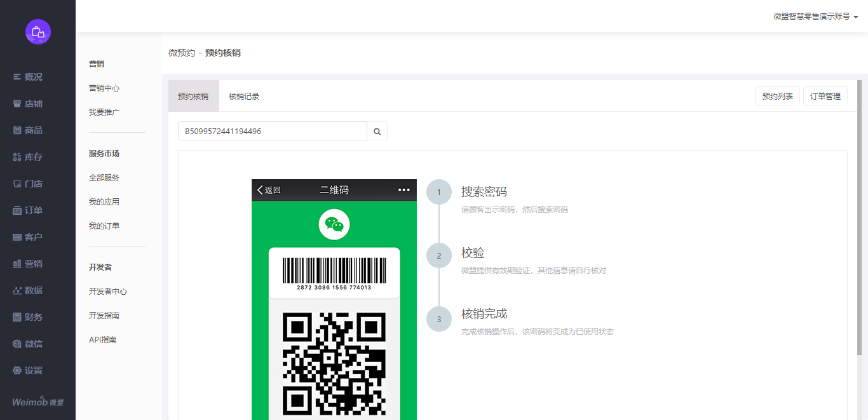Image resolution: width=868 pixels, height=420 pixels.
Task: Click step 2 circle for 校验
Action: (439, 255)
